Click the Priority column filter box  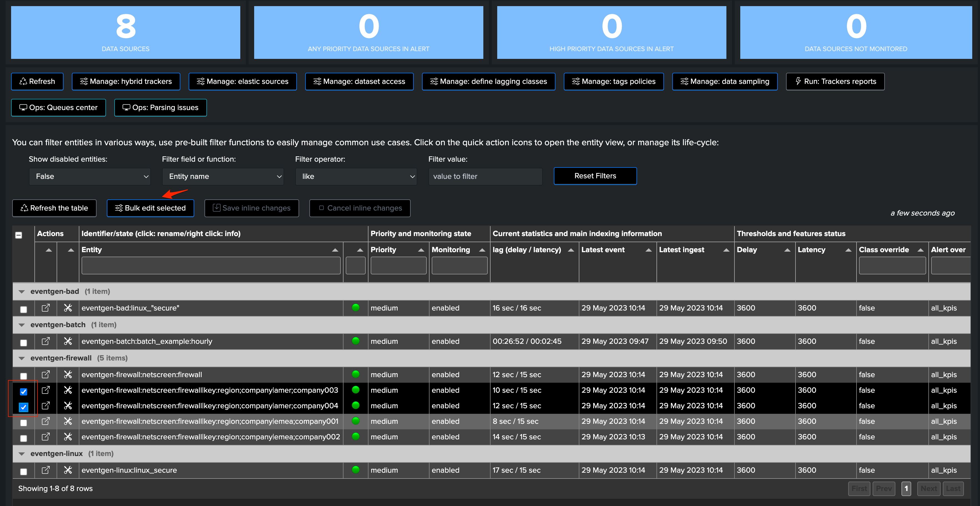coord(398,266)
